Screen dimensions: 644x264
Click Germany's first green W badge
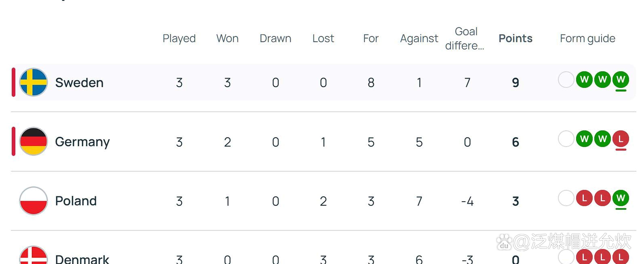pos(584,139)
